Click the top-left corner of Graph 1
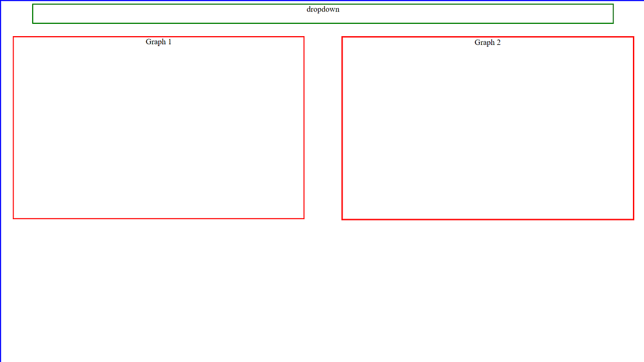The image size is (644, 362). pos(13,37)
